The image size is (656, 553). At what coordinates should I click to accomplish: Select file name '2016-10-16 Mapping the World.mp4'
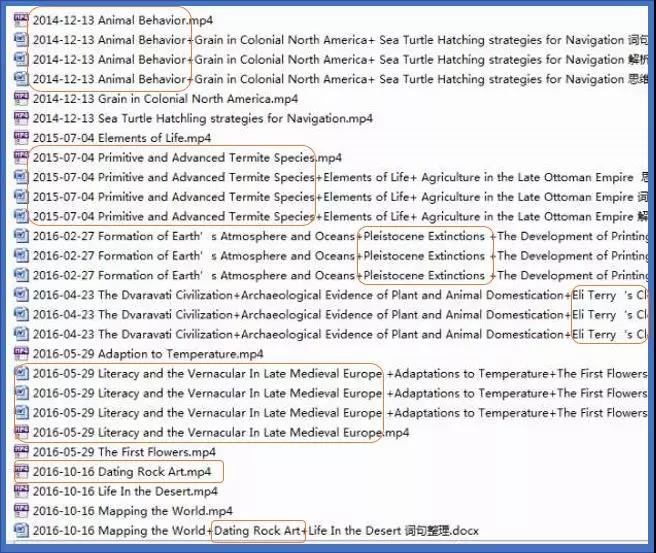tap(133, 511)
